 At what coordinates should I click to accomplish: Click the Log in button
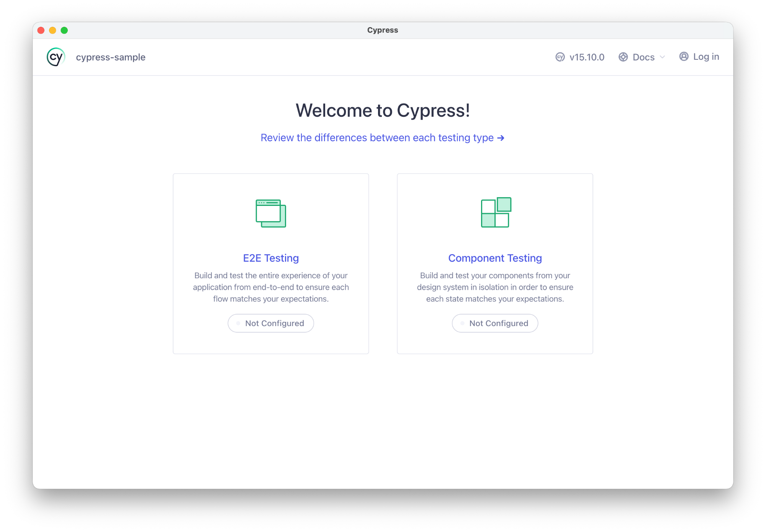(706, 57)
